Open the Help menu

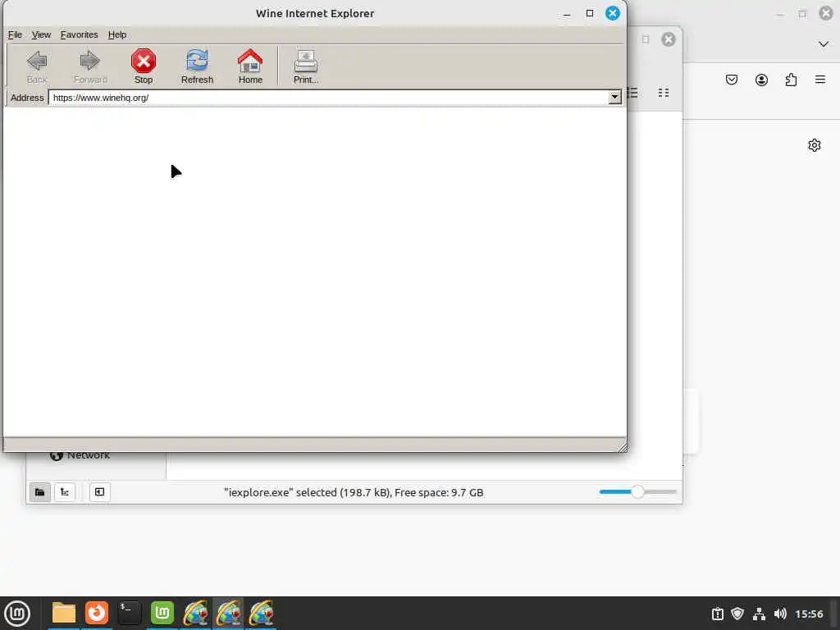point(117,34)
